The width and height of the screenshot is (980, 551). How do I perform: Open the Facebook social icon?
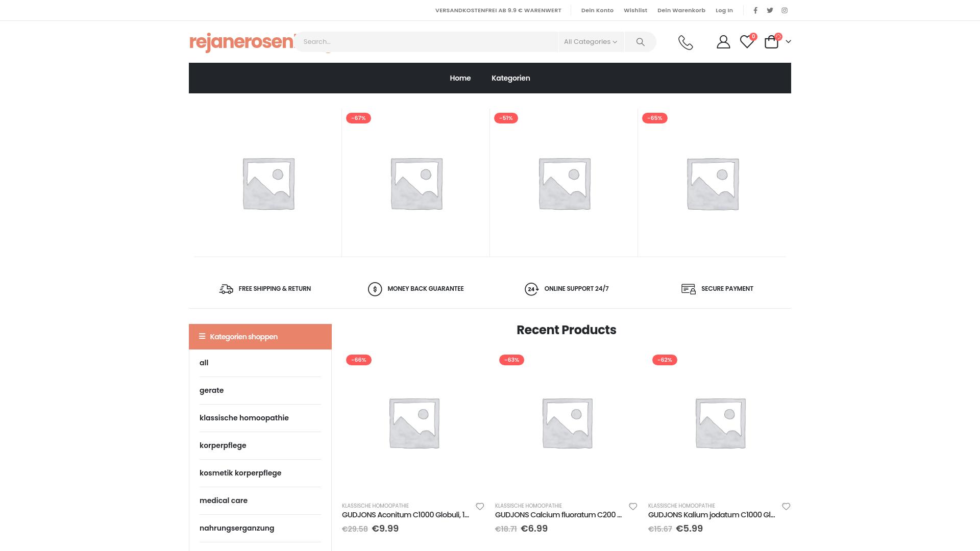pyautogui.click(x=755, y=10)
